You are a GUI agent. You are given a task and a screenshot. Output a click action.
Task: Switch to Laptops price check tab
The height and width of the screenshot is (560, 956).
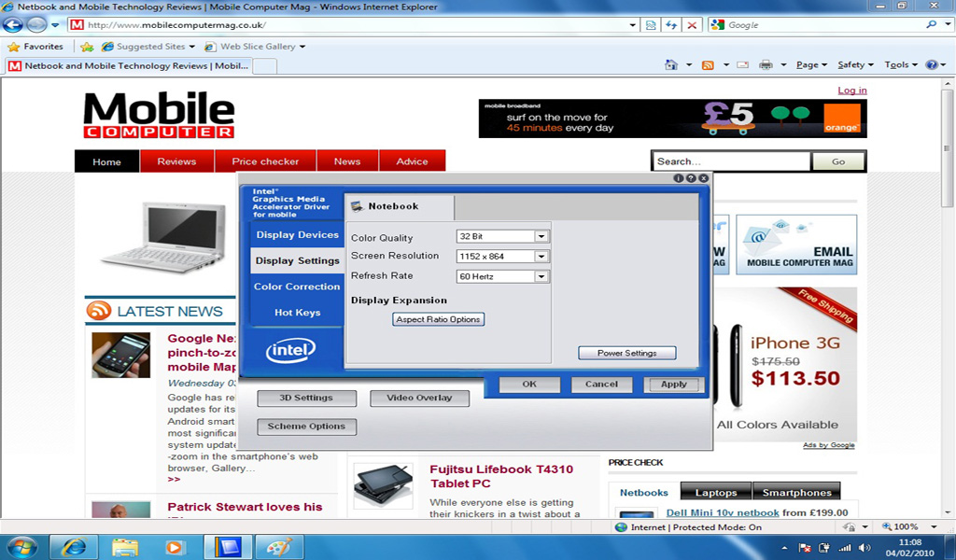716,492
